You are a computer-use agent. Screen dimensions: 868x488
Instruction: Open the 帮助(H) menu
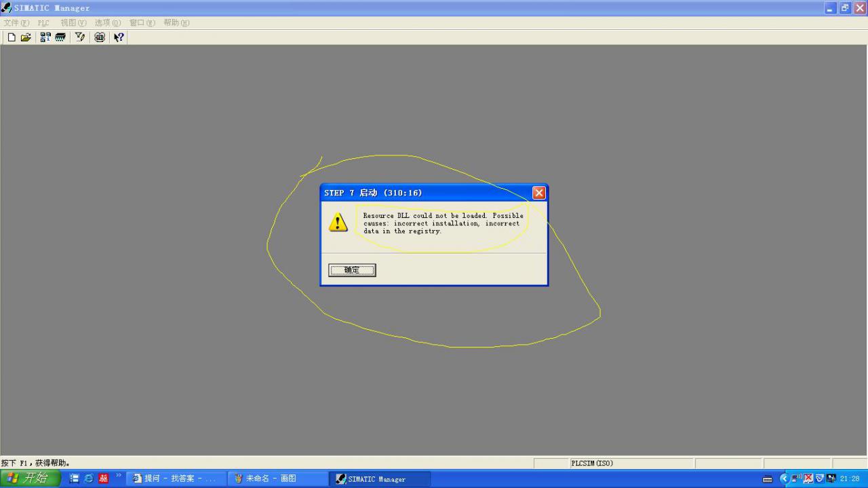coord(176,22)
